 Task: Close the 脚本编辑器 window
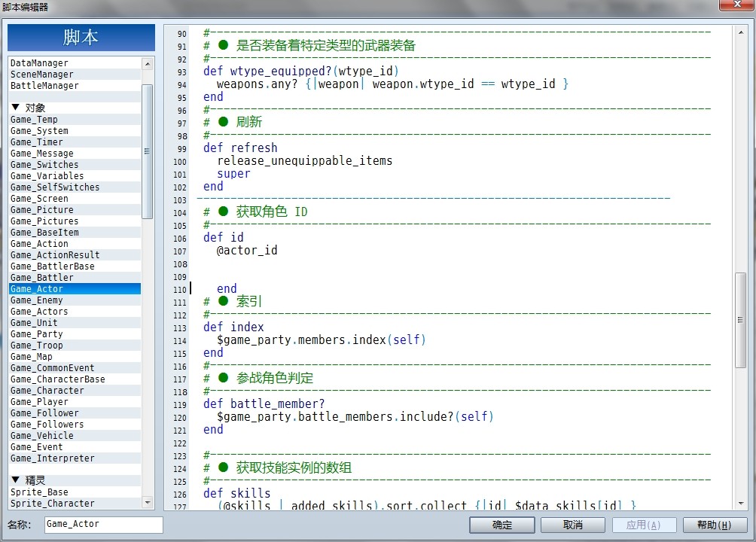tap(736, 5)
